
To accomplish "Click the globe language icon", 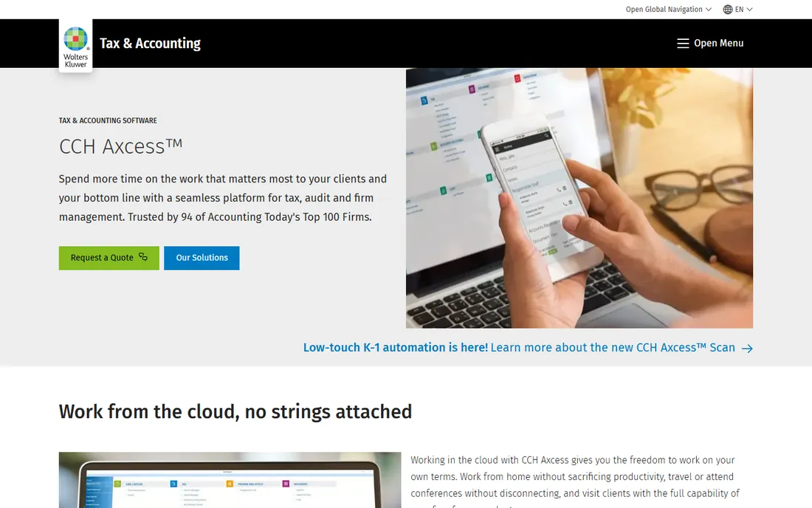I will 728,10.
